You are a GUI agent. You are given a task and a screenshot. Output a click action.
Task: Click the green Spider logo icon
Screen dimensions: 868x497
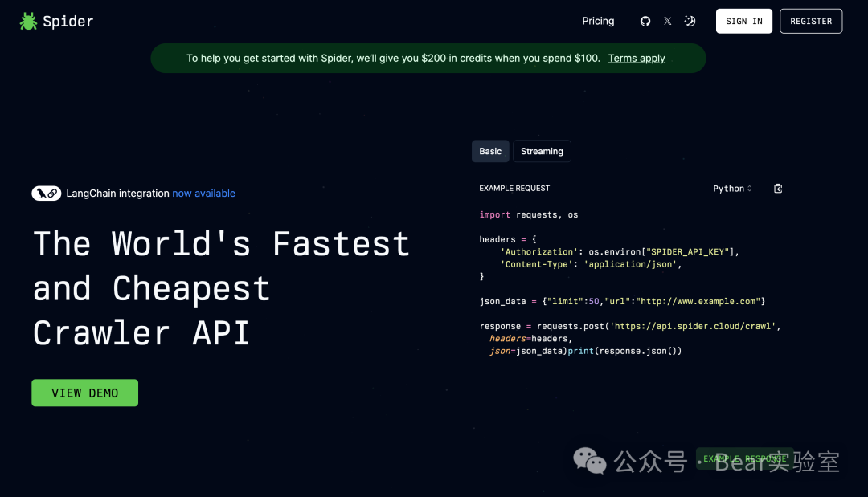tap(29, 22)
